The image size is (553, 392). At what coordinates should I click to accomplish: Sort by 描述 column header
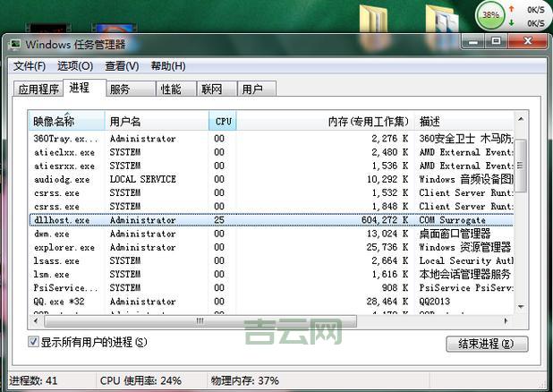pyautogui.click(x=464, y=121)
